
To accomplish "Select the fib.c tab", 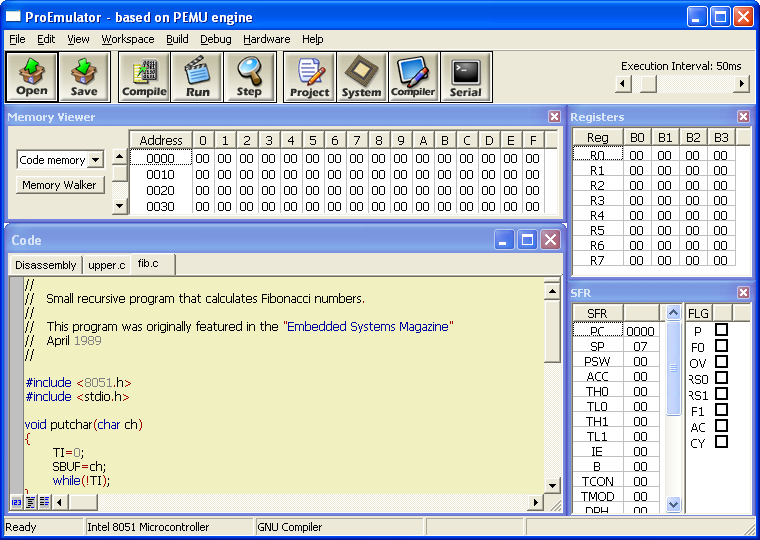I will tap(153, 264).
